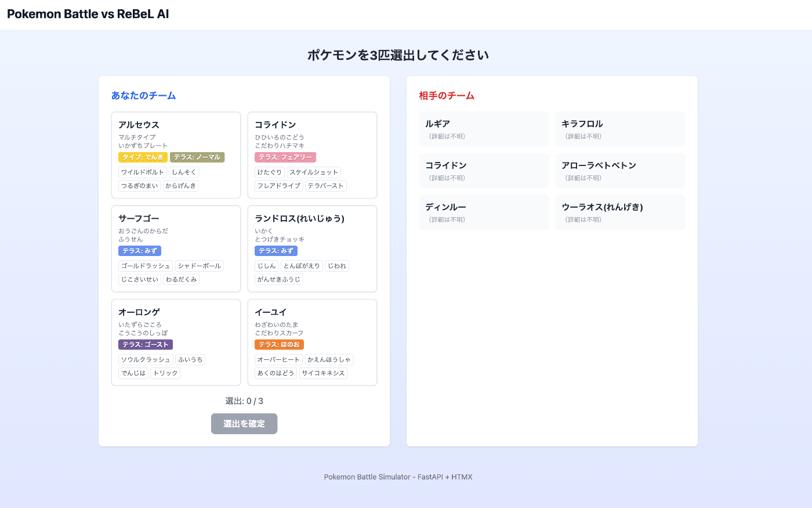Click the オーバーヒート move tag
The height and width of the screenshot is (508, 812).
(279, 359)
